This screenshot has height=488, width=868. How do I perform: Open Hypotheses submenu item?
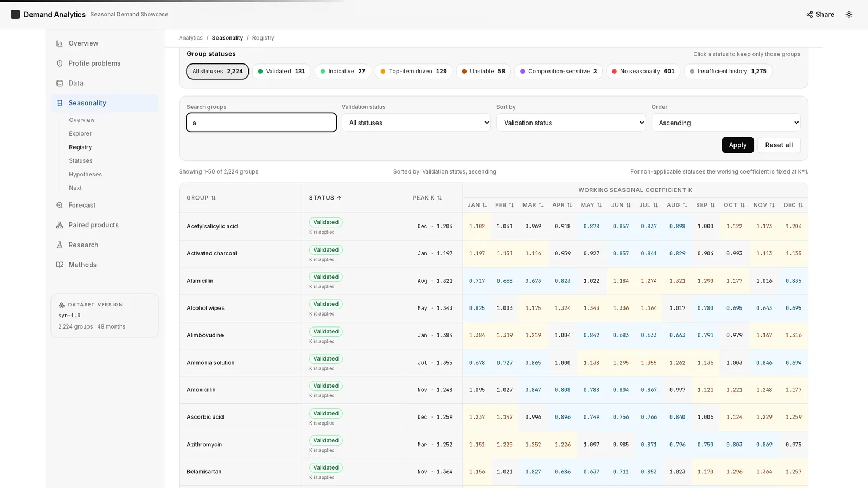pos(85,175)
